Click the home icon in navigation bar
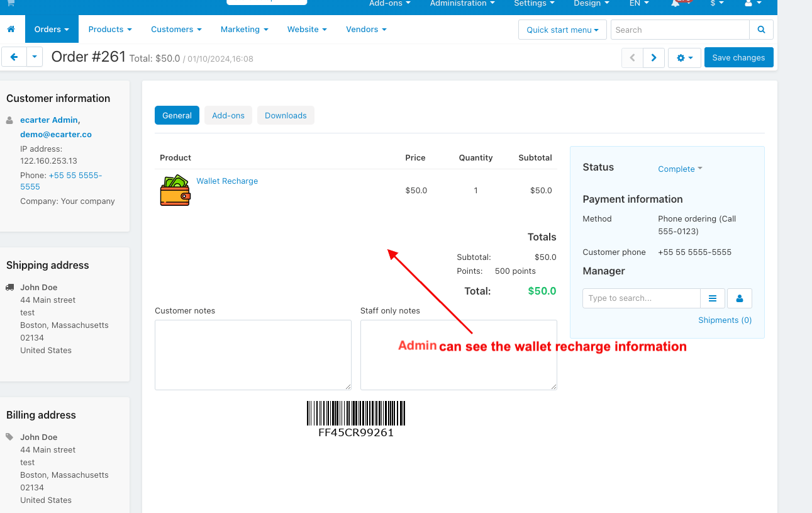Image resolution: width=812 pixels, height=513 pixels. [11, 30]
